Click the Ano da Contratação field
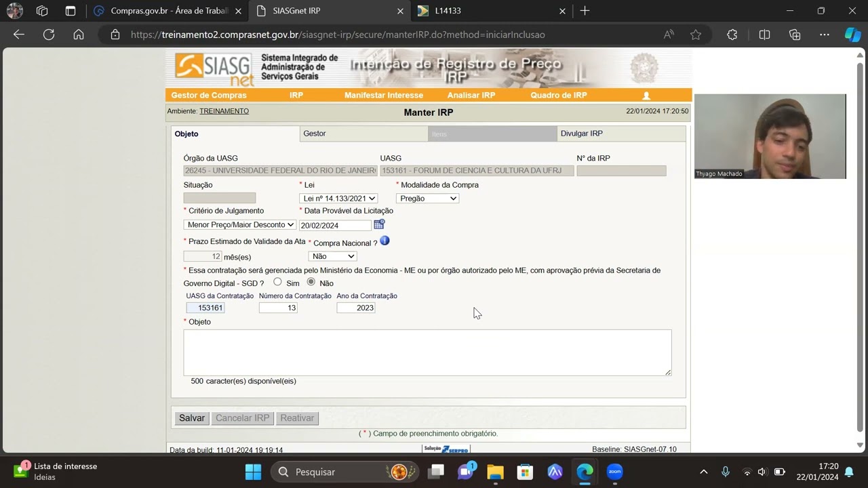The height and width of the screenshot is (488, 868). click(x=356, y=308)
